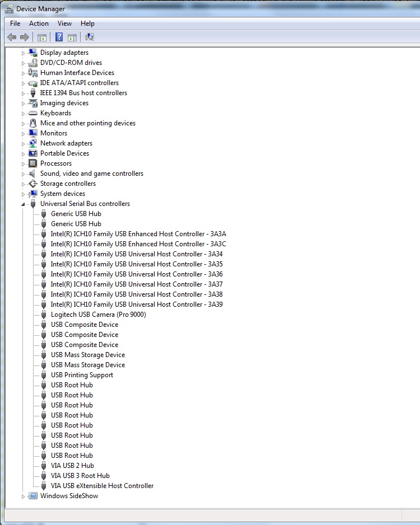Click the Back arrow toolbar button
420x525 pixels.
(x=12, y=37)
